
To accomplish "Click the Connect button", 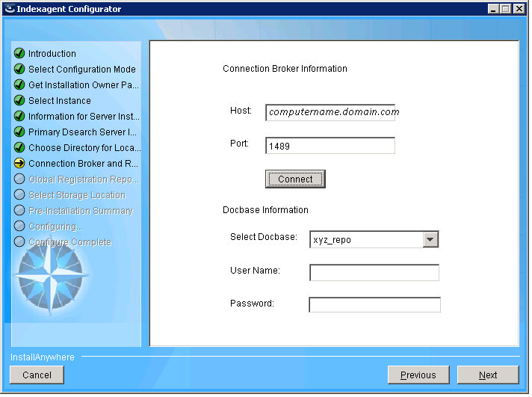I will pyautogui.click(x=295, y=179).
